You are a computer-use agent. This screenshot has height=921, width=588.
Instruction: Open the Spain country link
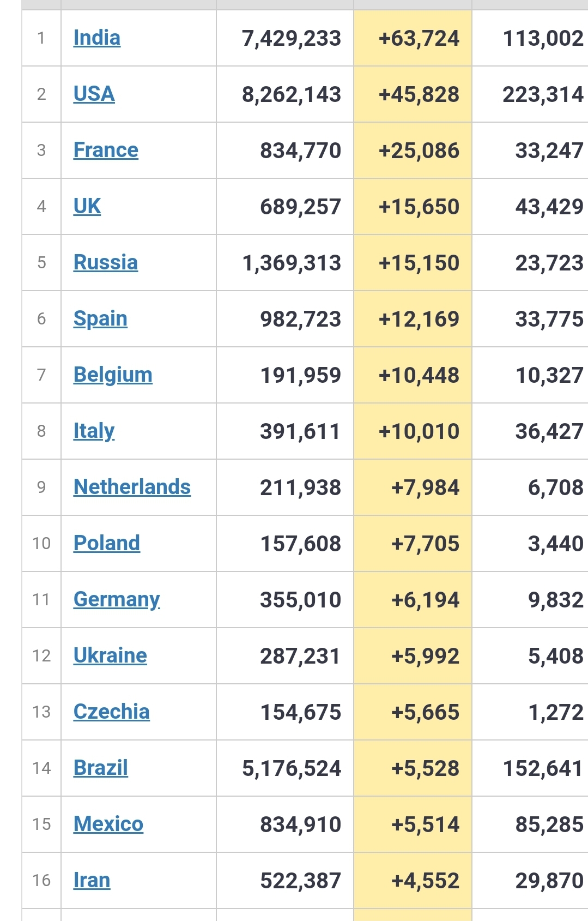point(100,319)
